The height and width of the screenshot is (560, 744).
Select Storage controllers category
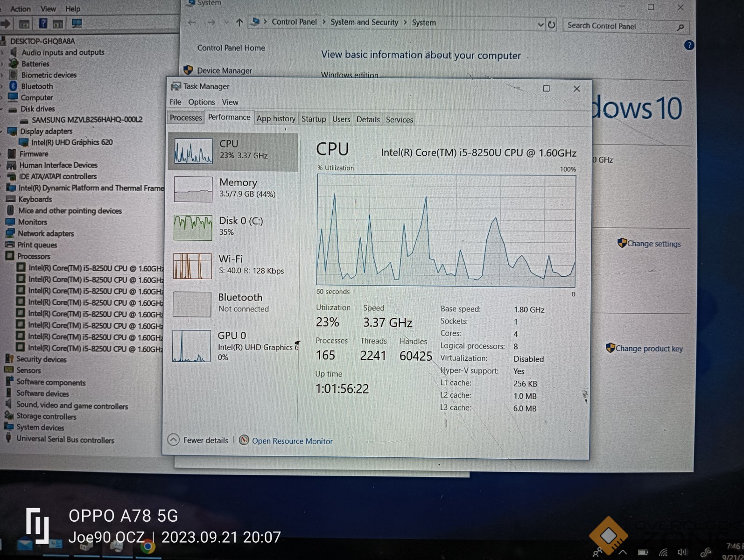[x=46, y=416]
